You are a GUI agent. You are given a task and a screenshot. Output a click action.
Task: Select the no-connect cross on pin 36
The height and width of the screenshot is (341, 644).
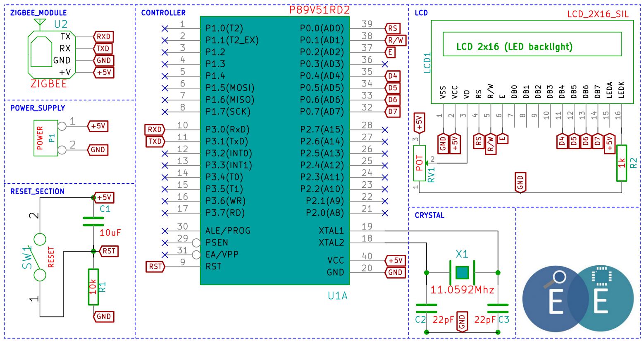tap(385, 64)
